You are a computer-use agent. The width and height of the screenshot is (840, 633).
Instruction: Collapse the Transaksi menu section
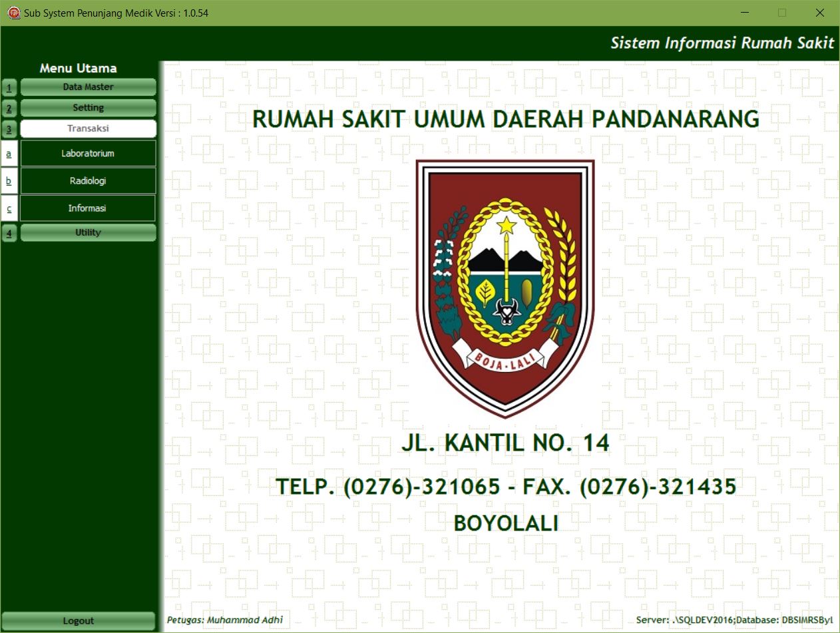pos(89,128)
